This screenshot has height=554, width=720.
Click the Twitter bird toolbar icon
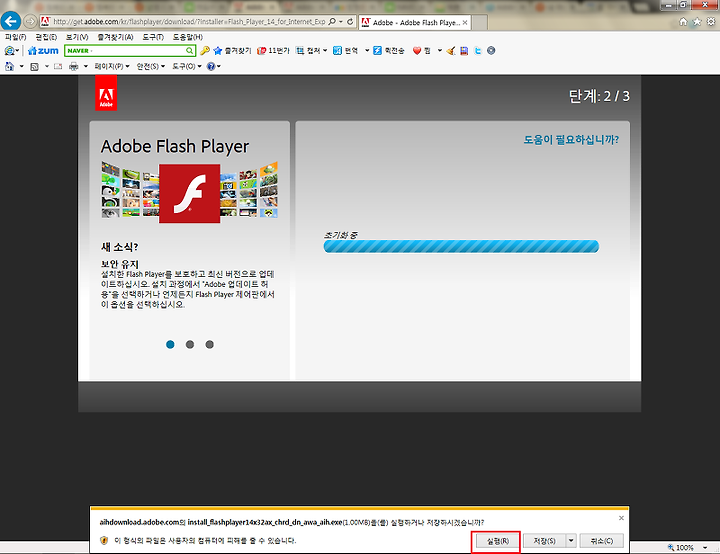point(478,51)
